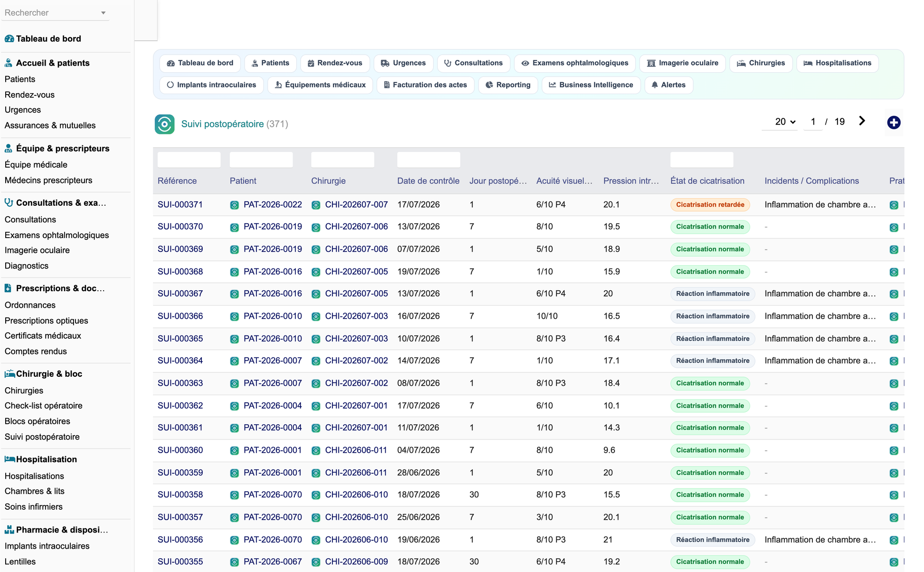The height and width of the screenshot is (572, 924).
Task: Open the Patients tab
Action: [x=270, y=63]
